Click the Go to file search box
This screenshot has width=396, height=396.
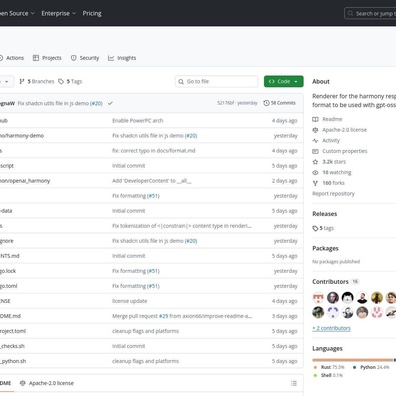[x=216, y=81]
